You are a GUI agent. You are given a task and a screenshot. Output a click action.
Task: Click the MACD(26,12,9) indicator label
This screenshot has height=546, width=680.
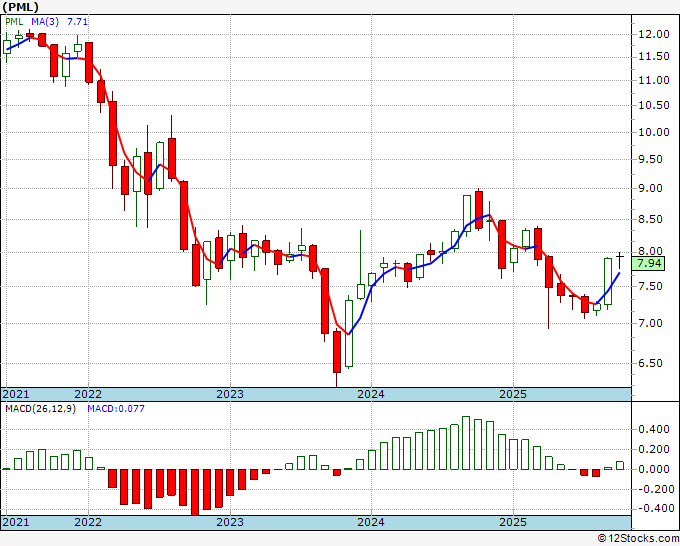pos(40,409)
